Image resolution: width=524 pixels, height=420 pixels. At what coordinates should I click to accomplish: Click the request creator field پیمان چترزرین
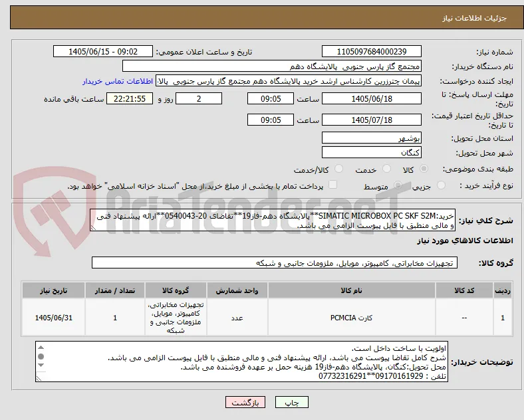click(x=289, y=81)
